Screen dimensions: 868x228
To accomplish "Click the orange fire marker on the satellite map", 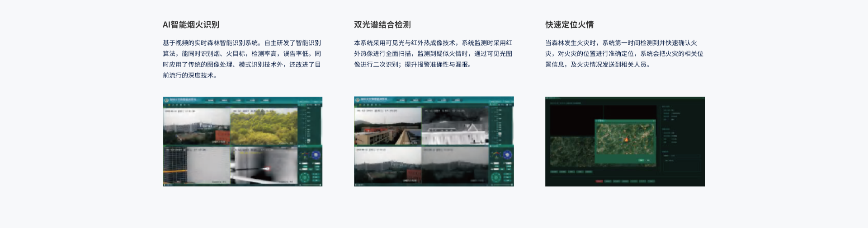I will click(x=626, y=140).
